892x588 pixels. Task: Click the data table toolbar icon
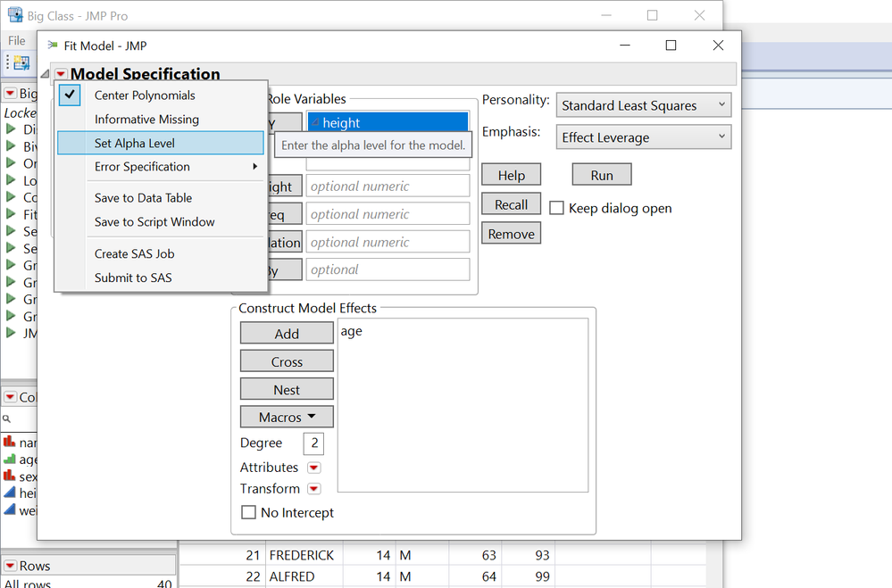click(21, 62)
